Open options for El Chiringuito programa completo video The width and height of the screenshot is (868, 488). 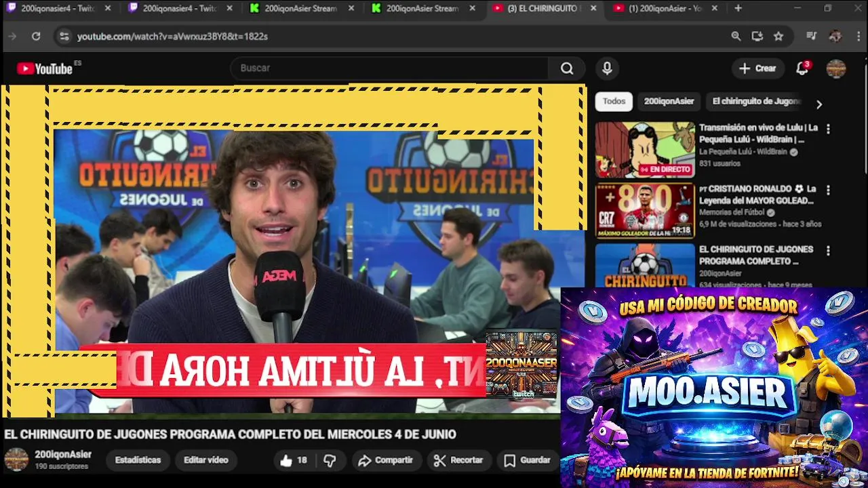827,251
